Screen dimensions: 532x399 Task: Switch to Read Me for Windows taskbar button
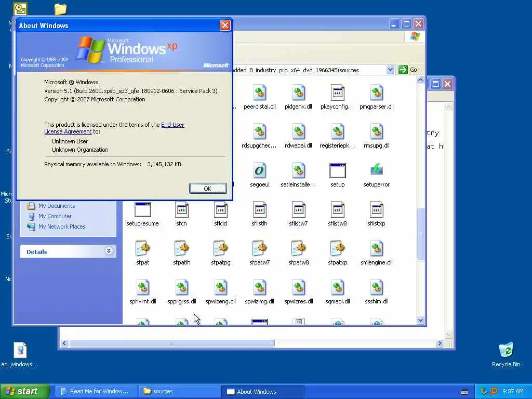tap(96, 392)
